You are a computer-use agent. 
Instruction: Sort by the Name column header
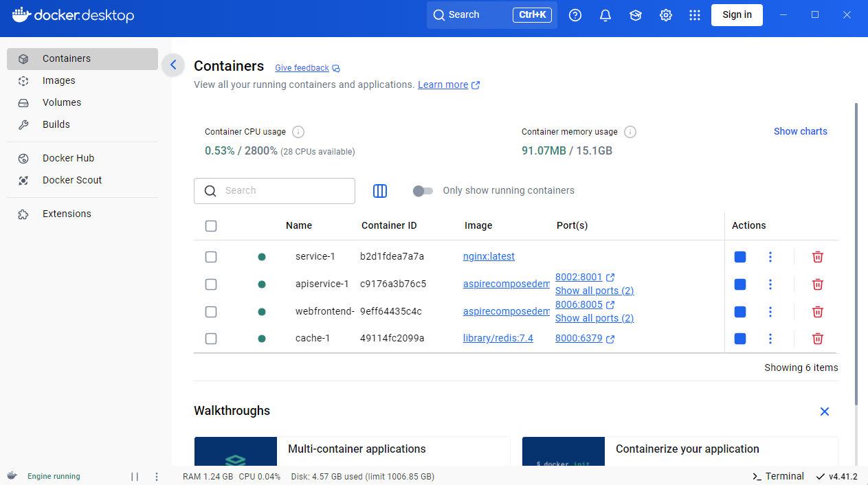(x=299, y=226)
